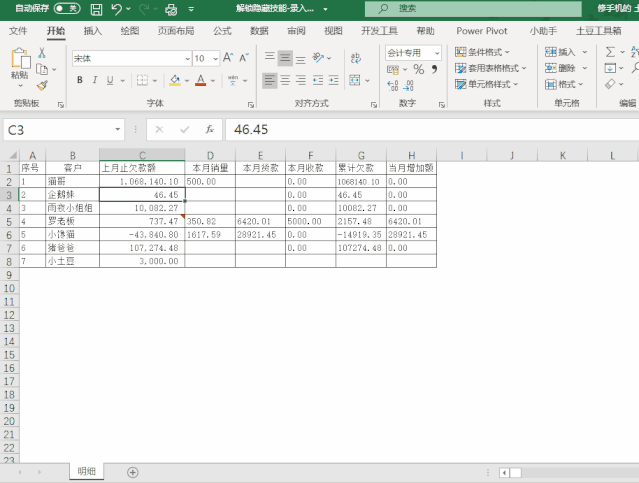Click the Save icon in title bar
Image resolution: width=639 pixels, height=483 pixels.
pyautogui.click(x=96, y=9)
